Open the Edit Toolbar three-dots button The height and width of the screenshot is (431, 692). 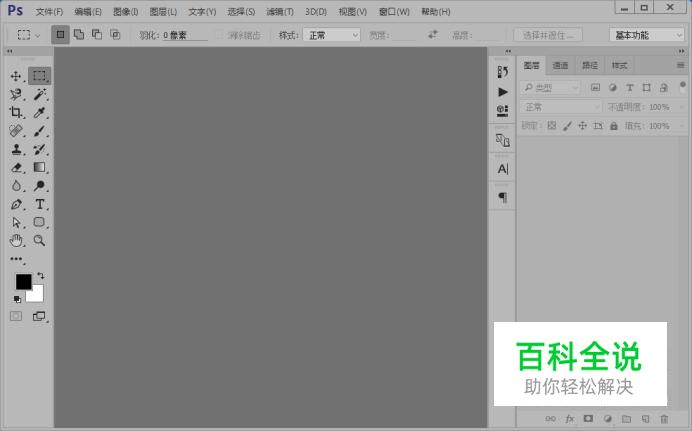[x=16, y=259]
